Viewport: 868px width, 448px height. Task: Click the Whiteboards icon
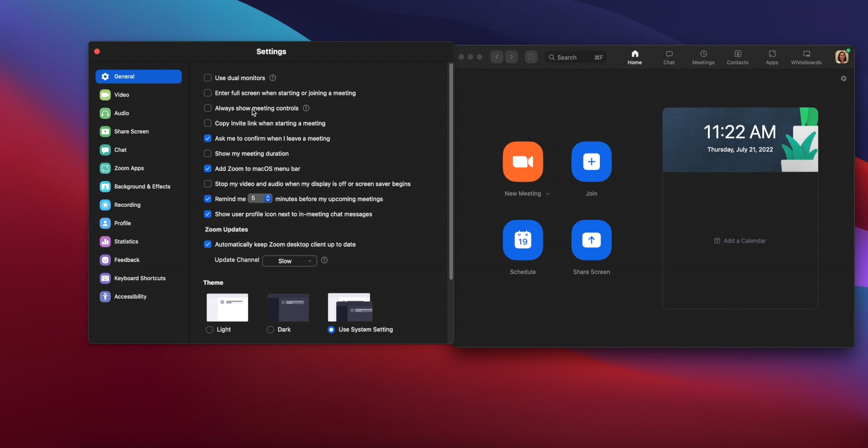pyautogui.click(x=807, y=56)
